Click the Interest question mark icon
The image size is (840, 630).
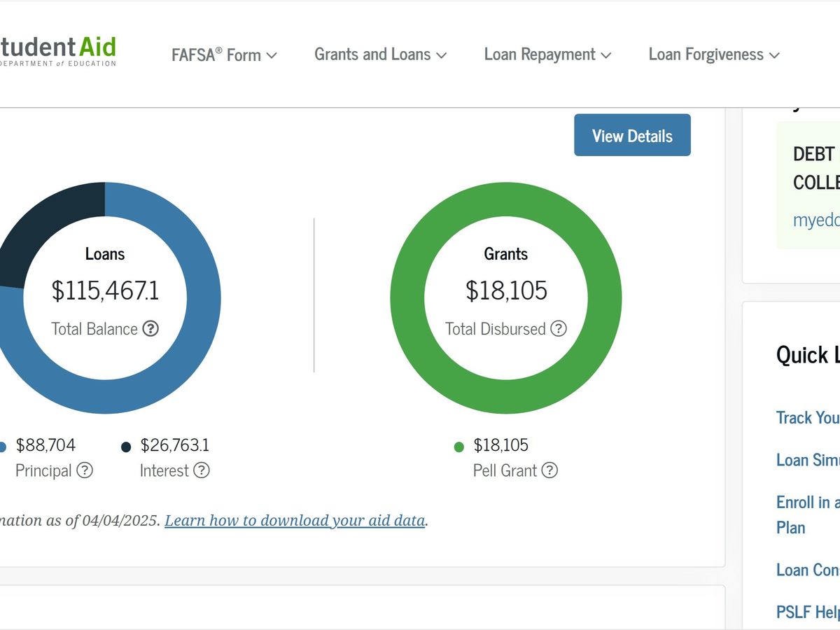[202, 470]
